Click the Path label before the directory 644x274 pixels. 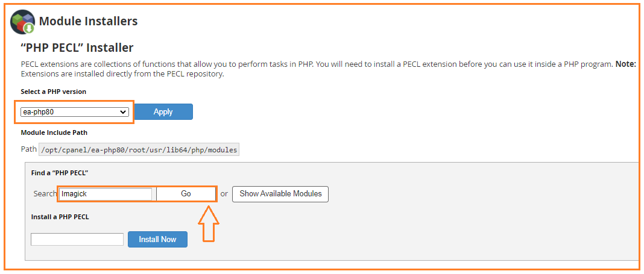pos(28,149)
